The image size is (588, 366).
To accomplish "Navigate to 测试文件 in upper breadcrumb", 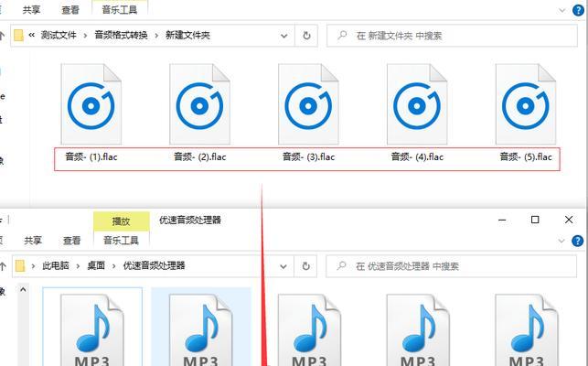I will (59, 36).
